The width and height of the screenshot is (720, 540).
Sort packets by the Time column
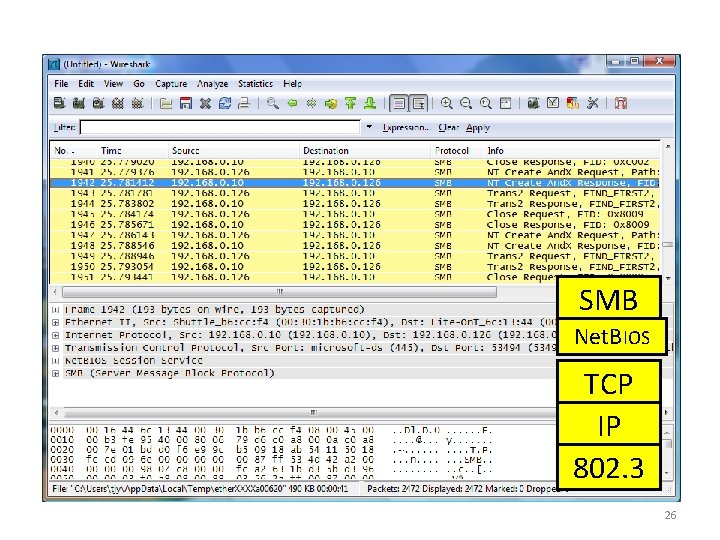(132, 151)
